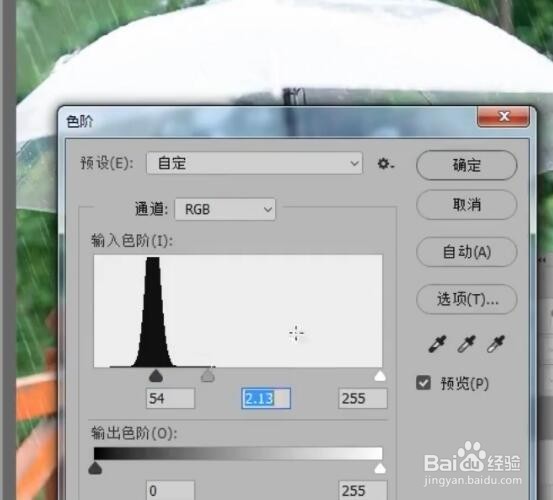Select the black point eyedropper
This screenshot has width=553, height=500.
pyautogui.click(x=437, y=344)
